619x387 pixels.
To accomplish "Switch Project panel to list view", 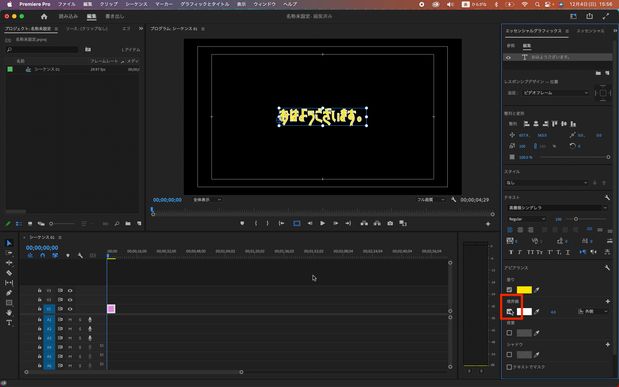I will (19, 224).
